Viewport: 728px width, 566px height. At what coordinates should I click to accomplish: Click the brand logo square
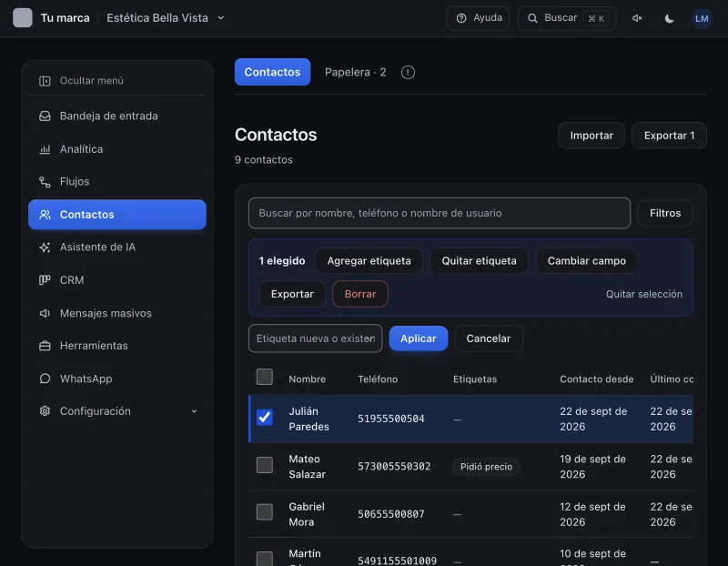point(22,17)
